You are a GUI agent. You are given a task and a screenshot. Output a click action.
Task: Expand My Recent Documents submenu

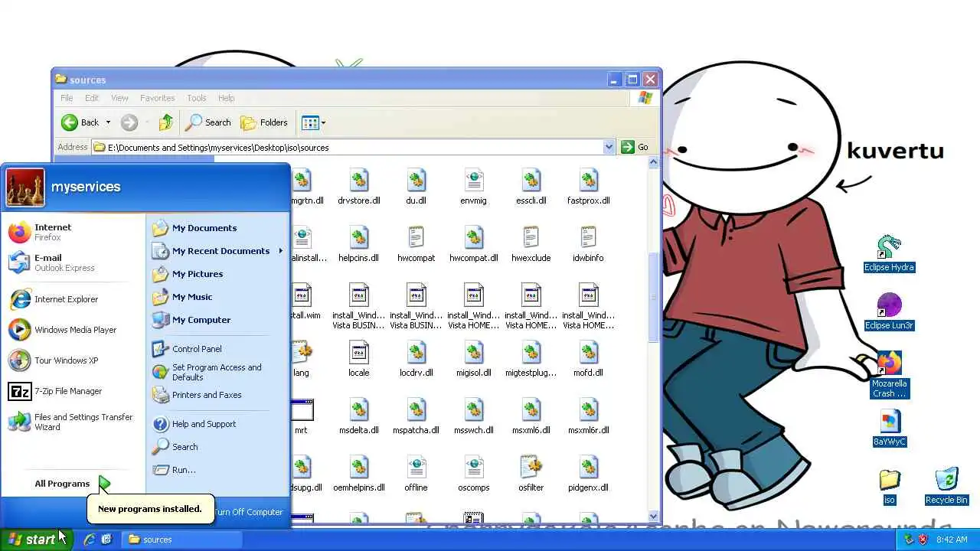coord(217,251)
